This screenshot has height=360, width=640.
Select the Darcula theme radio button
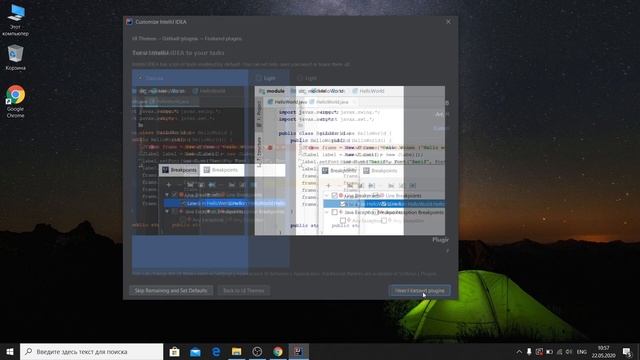pyautogui.click(x=140, y=78)
